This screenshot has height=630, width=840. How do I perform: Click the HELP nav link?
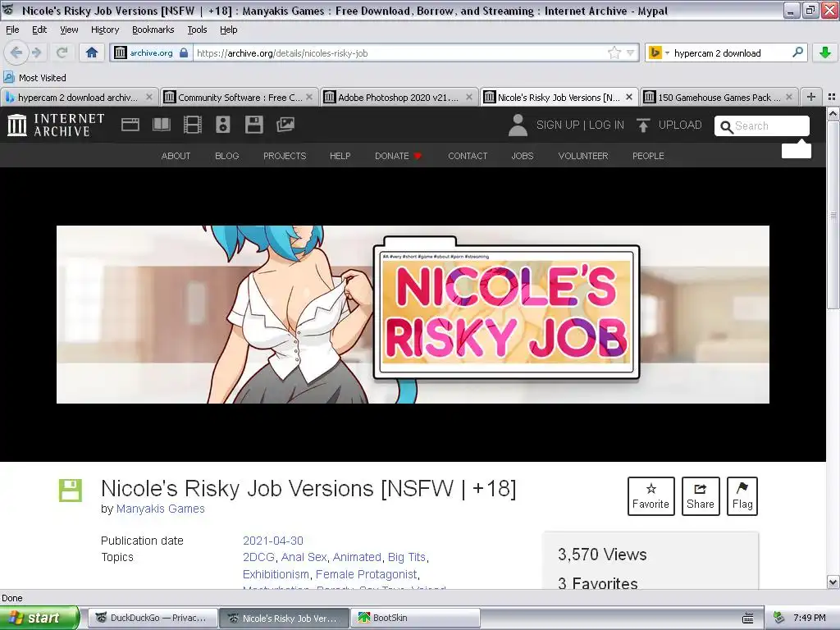click(340, 156)
